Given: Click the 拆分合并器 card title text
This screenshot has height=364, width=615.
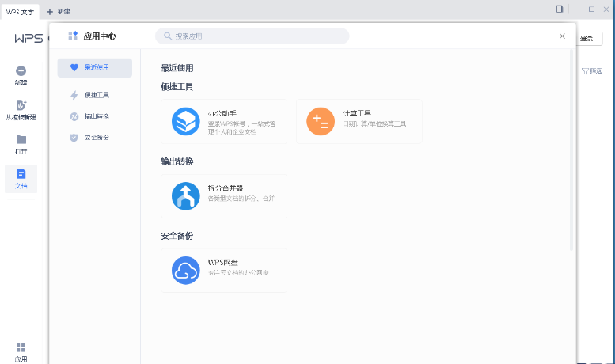Looking at the screenshot, I should (226, 188).
